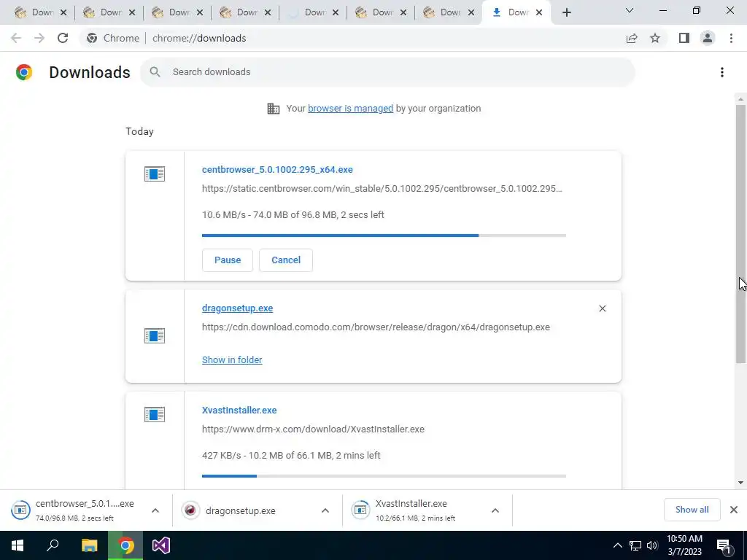The width and height of the screenshot is (747, 560).
Task: Open dragonsetup.exe file link
Action: pos(237,308)
